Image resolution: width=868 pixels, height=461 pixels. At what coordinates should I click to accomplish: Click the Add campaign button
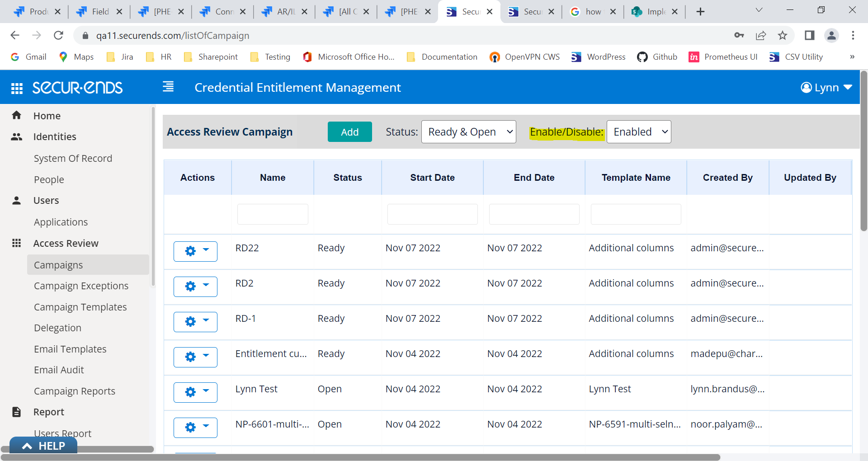click(x=349, y=132)
